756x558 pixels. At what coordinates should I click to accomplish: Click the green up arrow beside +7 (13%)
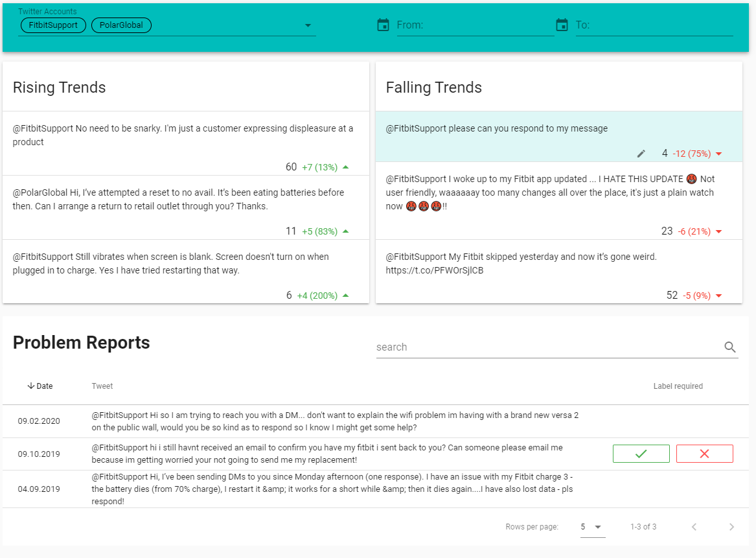click(x=346, y=167)
